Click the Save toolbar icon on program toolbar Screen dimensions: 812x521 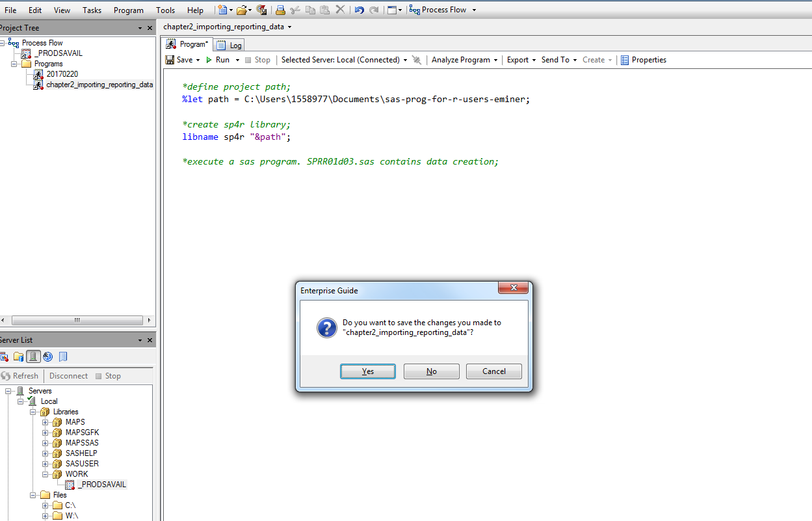pos(170,59)
